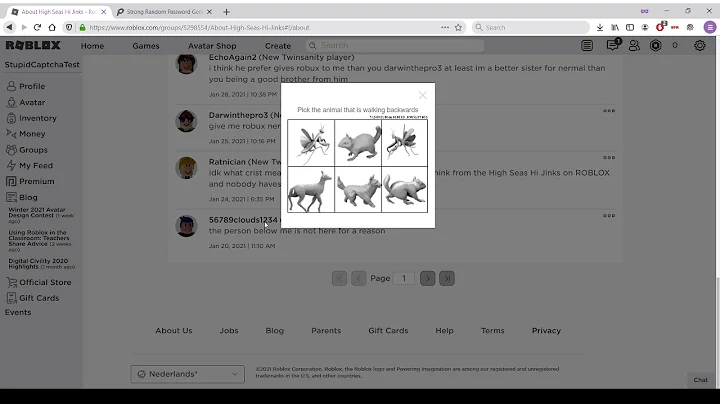Screen dimensions: 720x404
Task: Open the browser library icon
Action: (x=615, y=28)
